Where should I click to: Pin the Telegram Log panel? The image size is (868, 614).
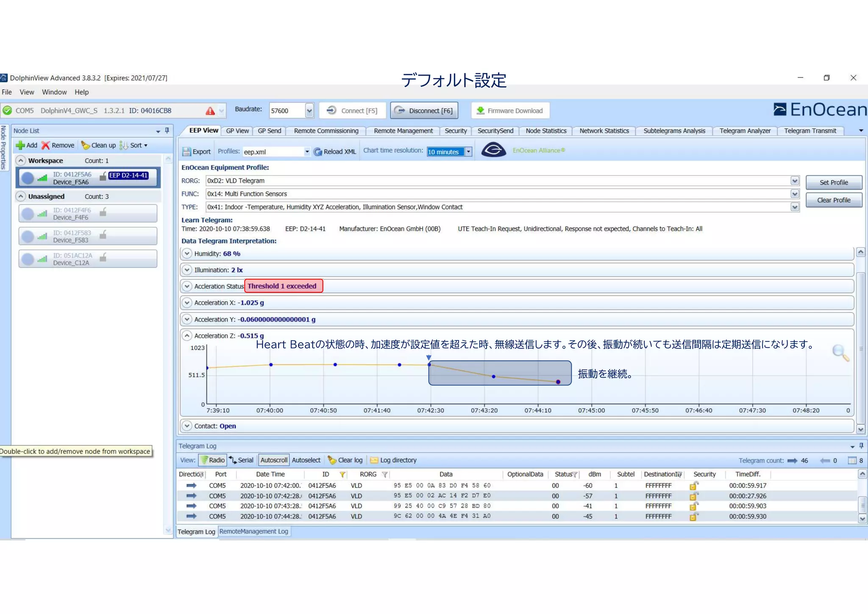point(861,446)
